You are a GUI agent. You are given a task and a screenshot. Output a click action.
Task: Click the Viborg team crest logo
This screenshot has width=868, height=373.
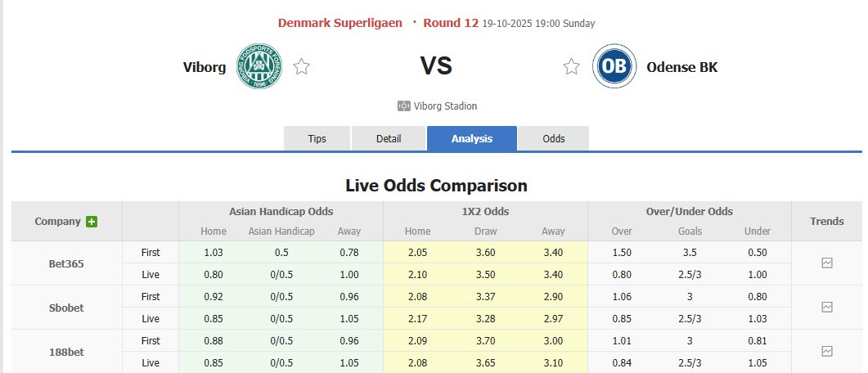click(259, 67)
